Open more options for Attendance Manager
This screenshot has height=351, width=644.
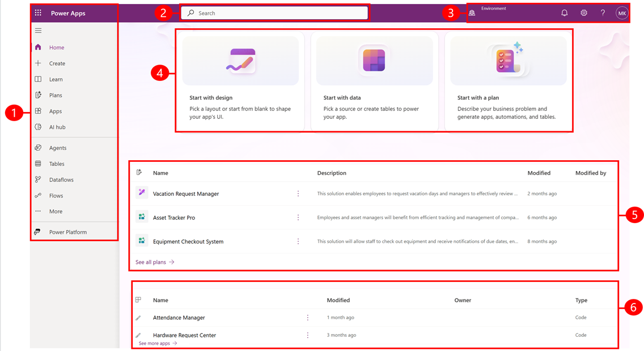(x=308, y=318)
